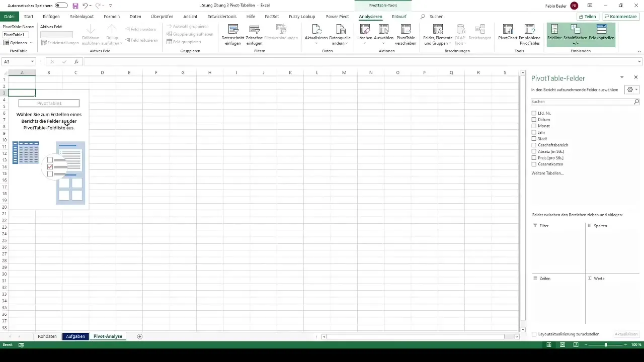This screenshot has height=362, width=644.
Task: Open the Aufgaben sheet tab
Action: point(75,336)
